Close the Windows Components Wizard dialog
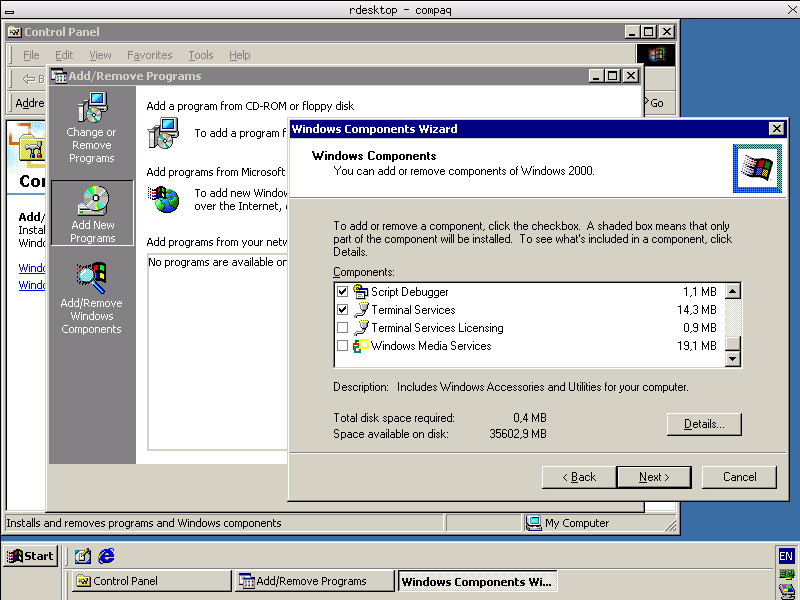The height and width of the screenshot is (600, 800). click(x=777, y=129)
